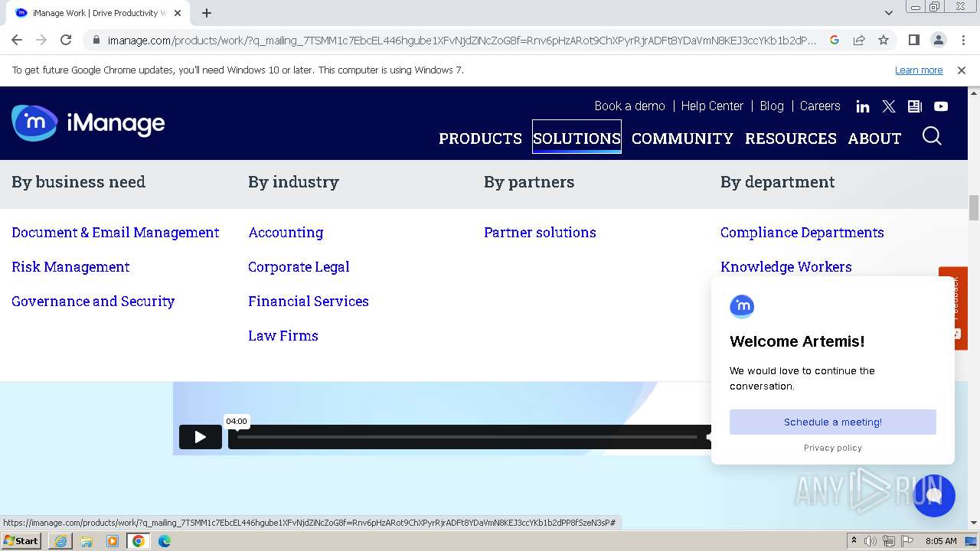Open iManage X (Twitter) icon
980x551 pixels.
click(x=889, y=106)
